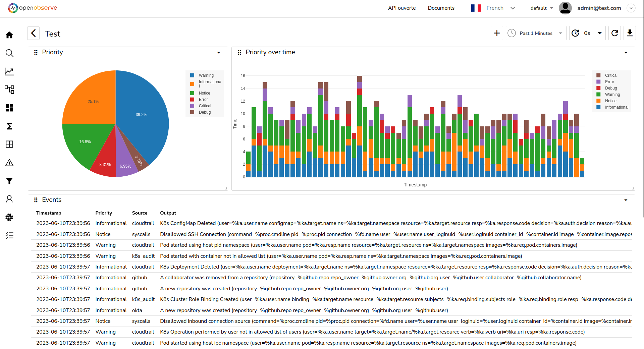
Task: Toggle Informational series in bar chart legend
Action: (616, 107)
